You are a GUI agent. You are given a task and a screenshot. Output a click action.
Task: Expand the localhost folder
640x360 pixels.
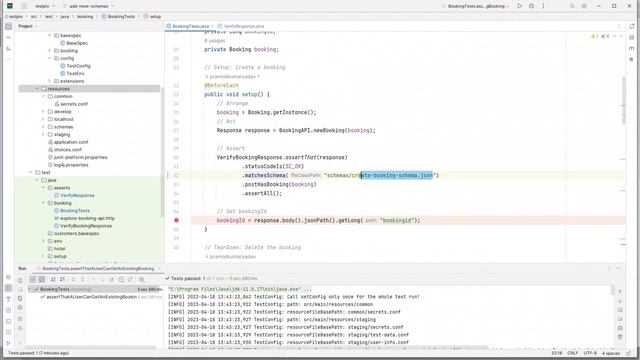tap(43, 119)
